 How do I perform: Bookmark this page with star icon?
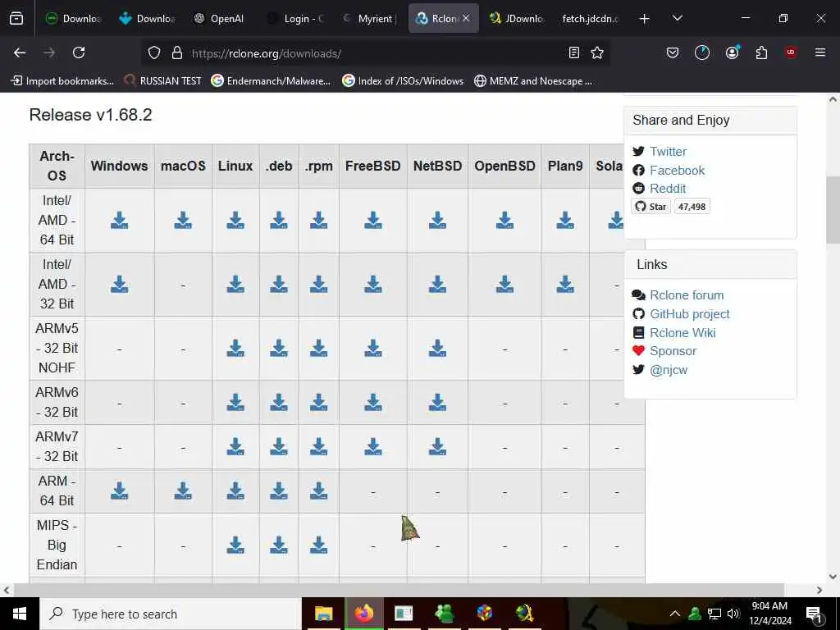[x=597, y=52]
